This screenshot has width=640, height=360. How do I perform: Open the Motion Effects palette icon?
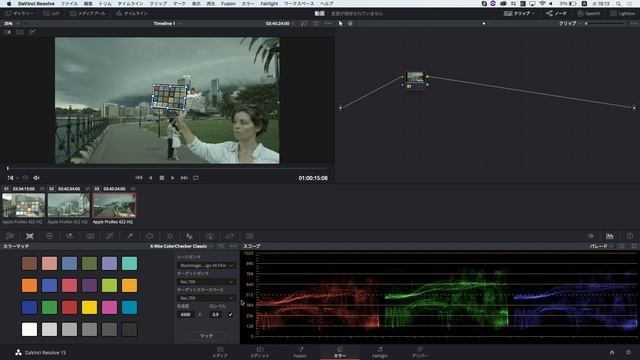tap(90, 236)
